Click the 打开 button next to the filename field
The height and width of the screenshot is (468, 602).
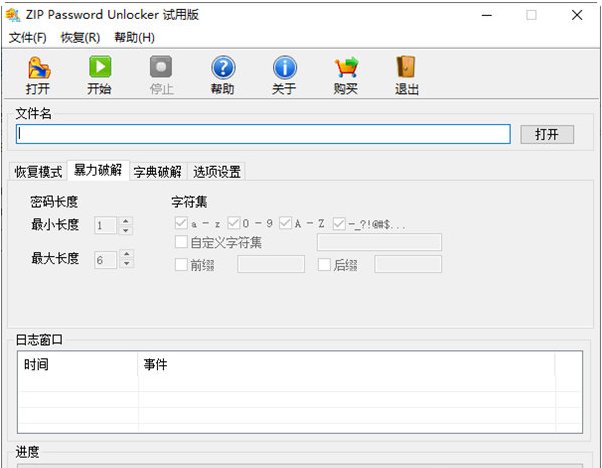click(x=547, y=134)
